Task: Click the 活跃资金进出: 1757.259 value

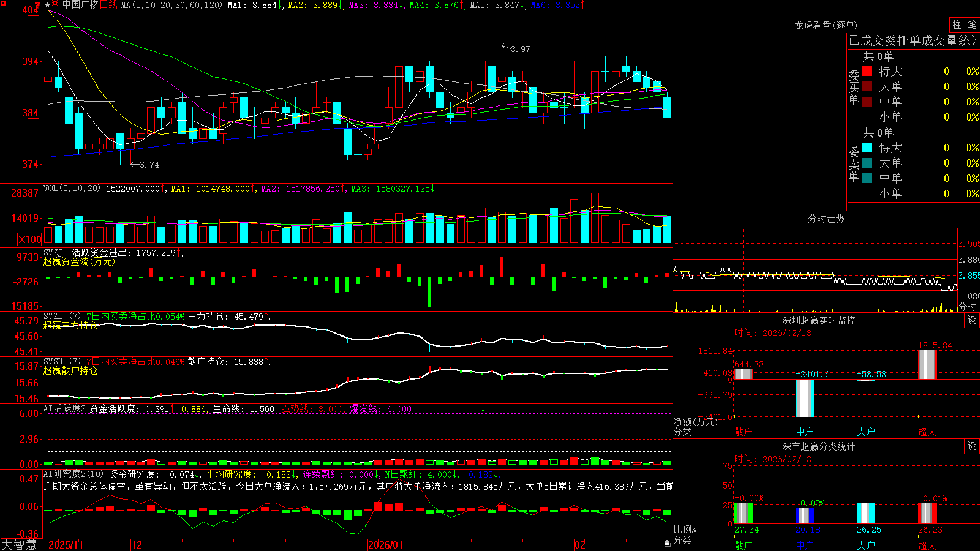Action: click(124, 252)
